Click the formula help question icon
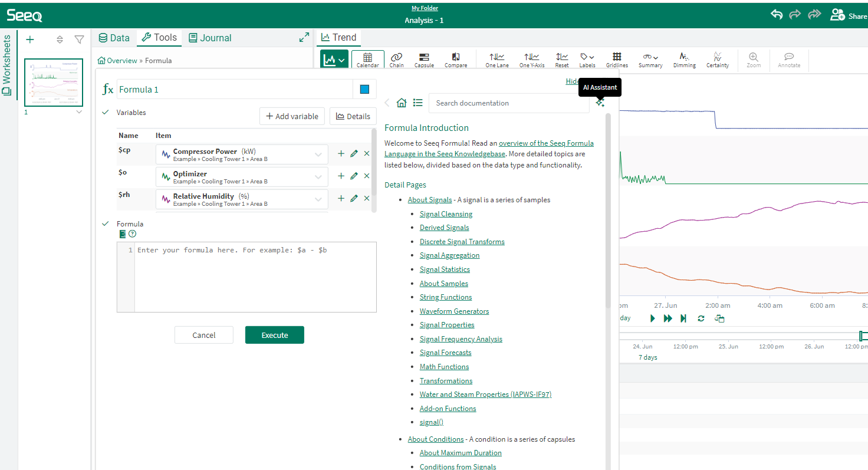Image resolution: width=868 pixels, height=470 pixels. (x=132, y=234)
